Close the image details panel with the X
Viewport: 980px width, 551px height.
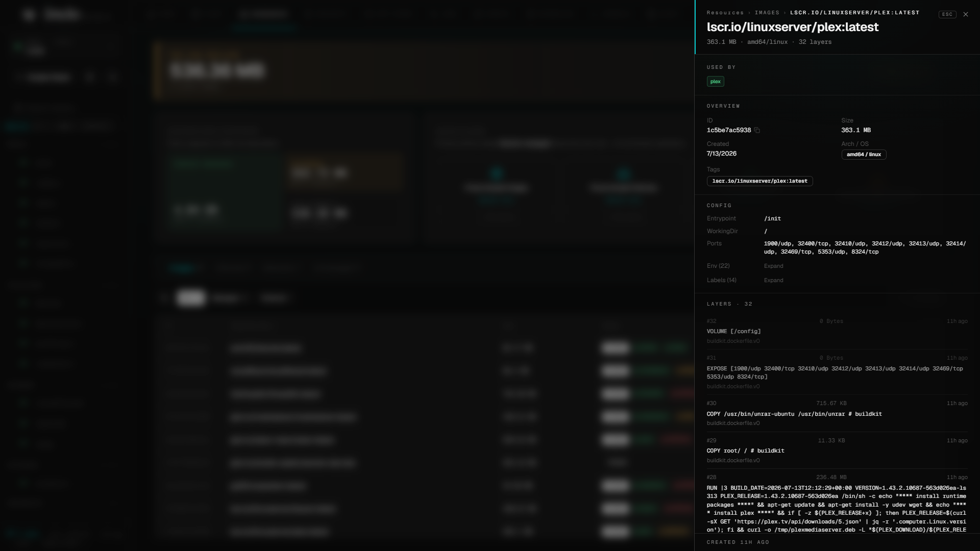tap(965, 14)
